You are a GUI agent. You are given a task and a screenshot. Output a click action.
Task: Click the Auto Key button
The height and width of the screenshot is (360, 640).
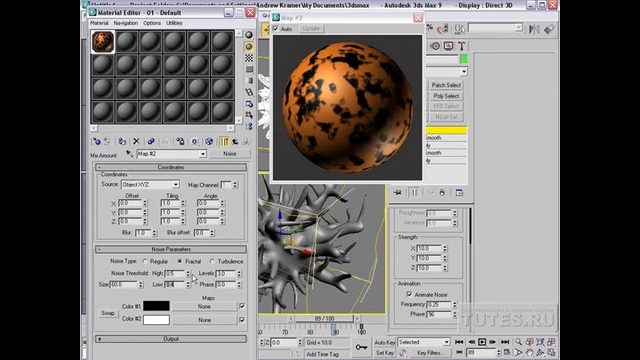pyautogui.click(x=384, y=342)
